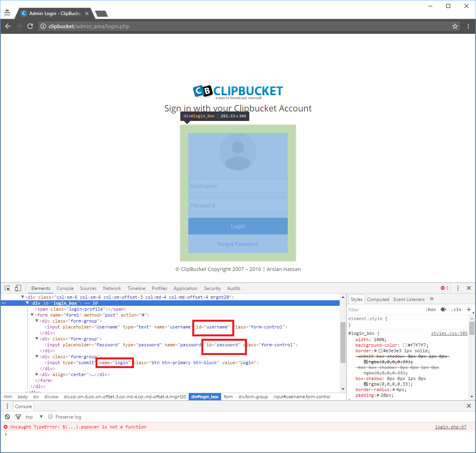Click the Username input field

click(238, 186)
